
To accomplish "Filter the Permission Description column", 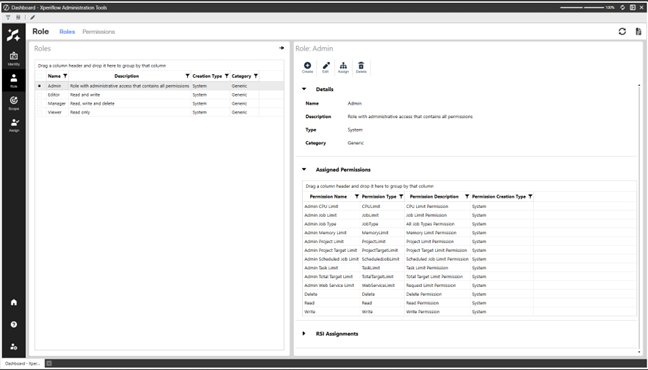I will tap(467, 196).
